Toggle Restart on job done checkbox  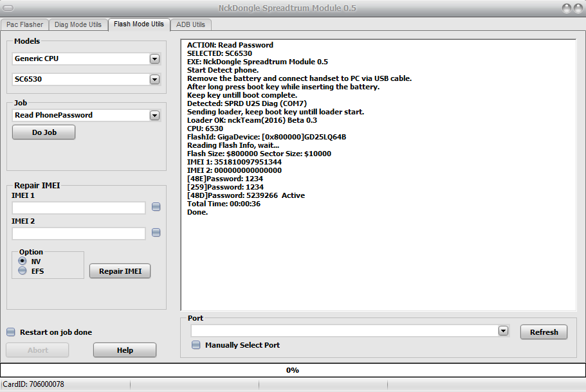tap(11, 332)
